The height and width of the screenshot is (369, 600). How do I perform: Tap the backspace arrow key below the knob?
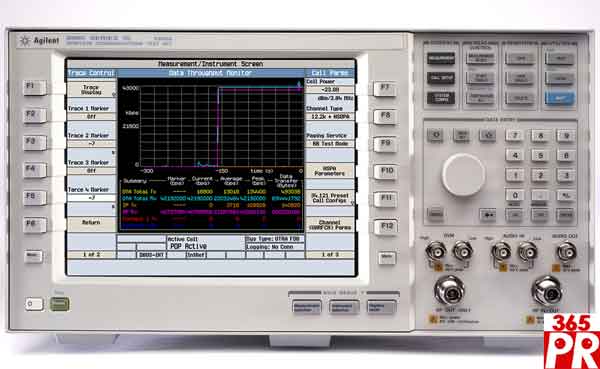[488, 215]
